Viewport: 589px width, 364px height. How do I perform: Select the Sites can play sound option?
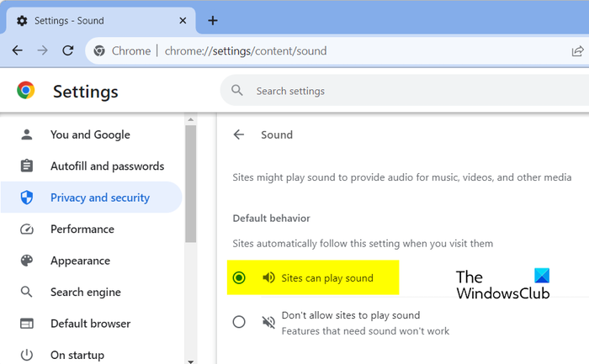click(x=239, y=277)
